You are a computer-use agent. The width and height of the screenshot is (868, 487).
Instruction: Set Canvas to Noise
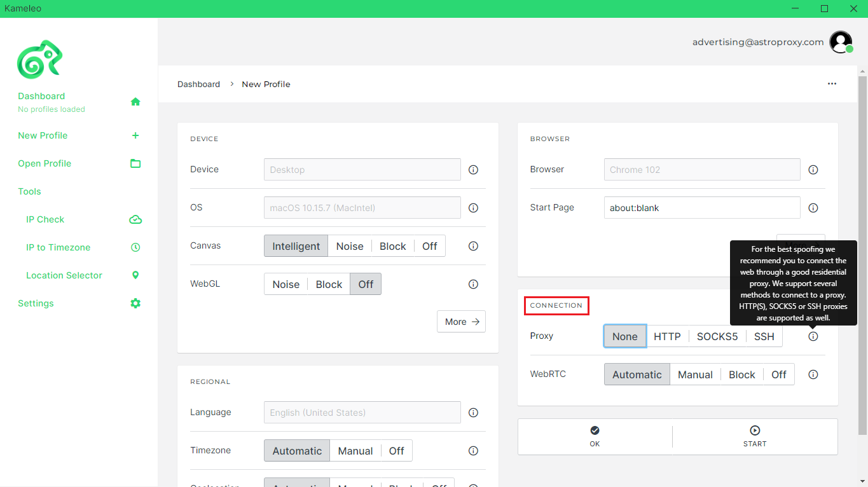(350, 246)
